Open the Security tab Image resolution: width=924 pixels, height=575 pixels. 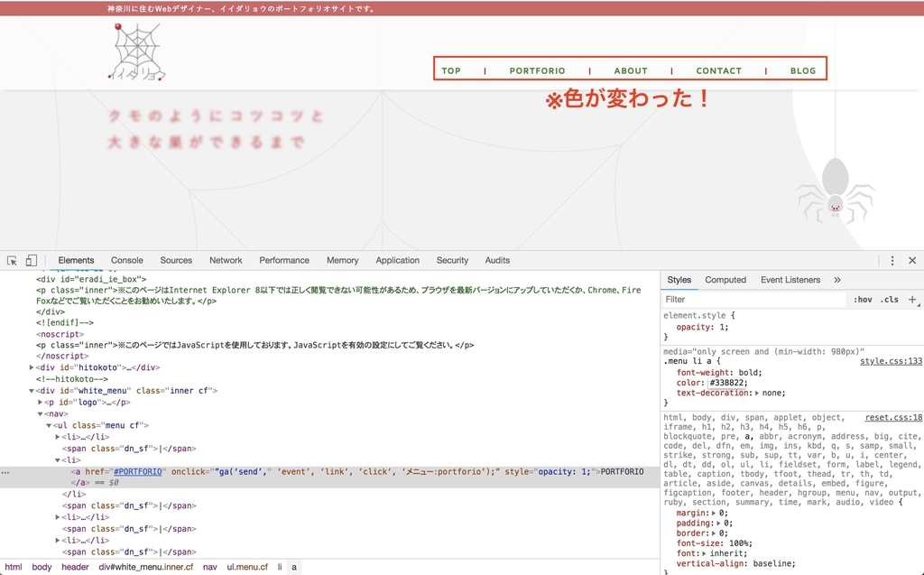pos(452,260)
